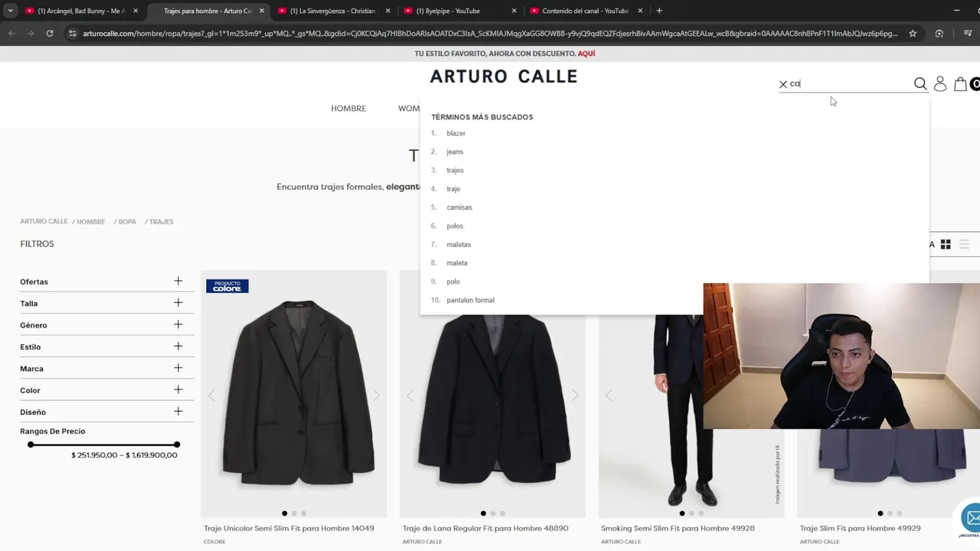Go to ARTURO CALLE breadcrumb
The width and height of the screenshot is (980, 551).
click(44, 221)
